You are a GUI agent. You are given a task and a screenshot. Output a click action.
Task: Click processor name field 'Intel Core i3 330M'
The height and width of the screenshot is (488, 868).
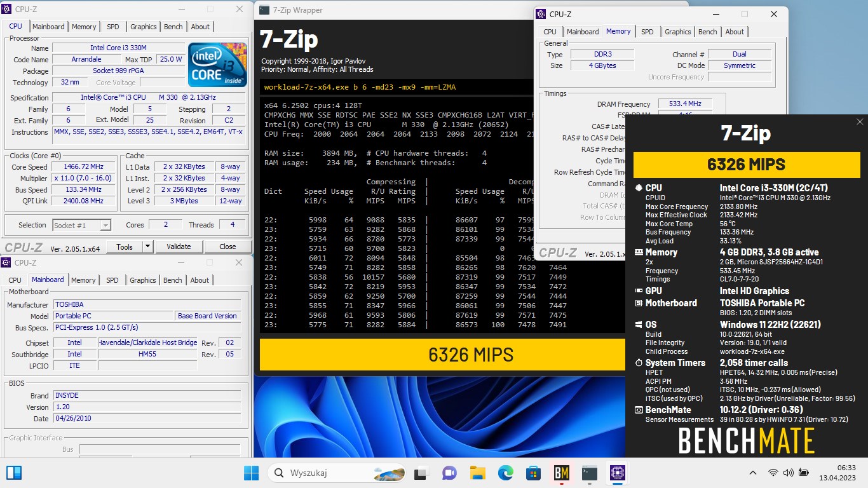coord(118,48)
